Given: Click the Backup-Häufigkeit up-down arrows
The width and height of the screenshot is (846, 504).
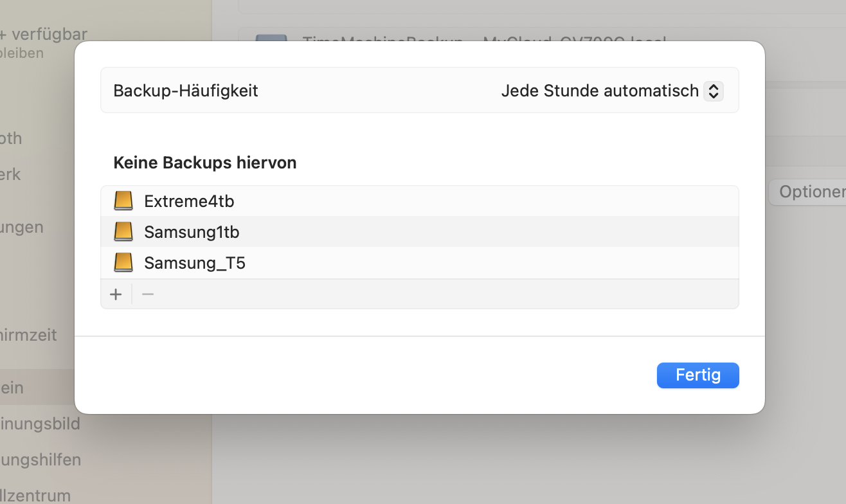Looking at the screenshot, I should click(713, 91).
